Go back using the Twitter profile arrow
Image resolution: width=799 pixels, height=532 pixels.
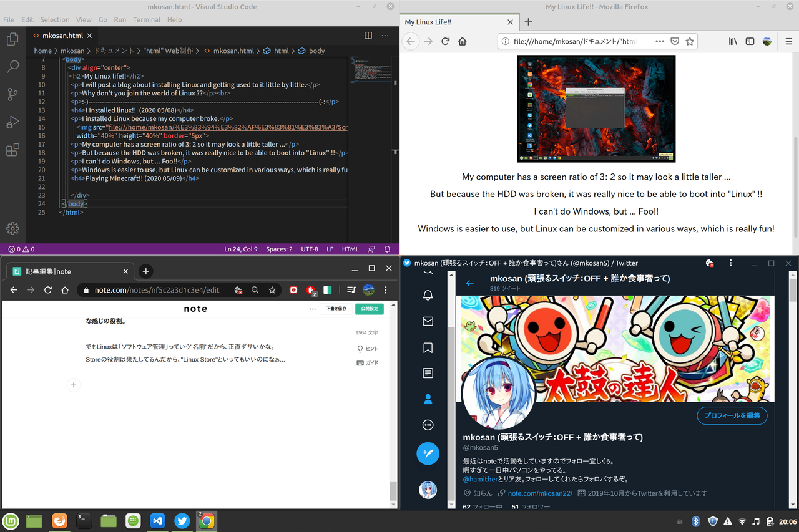pos(470,283)
